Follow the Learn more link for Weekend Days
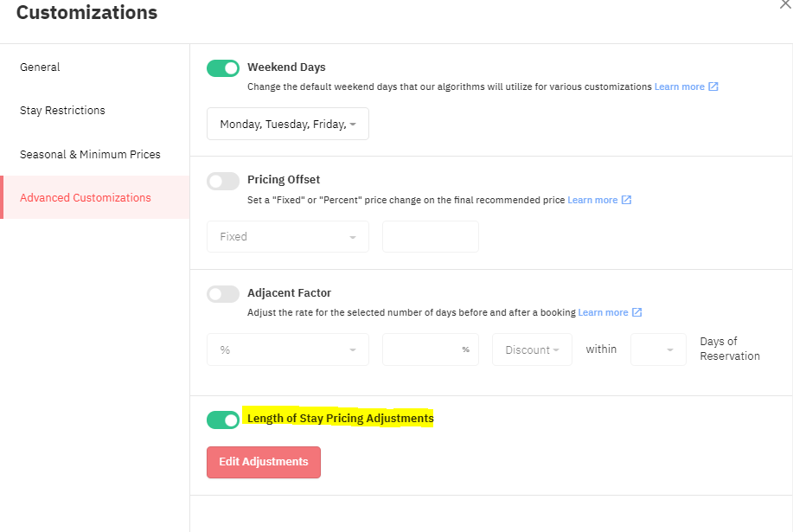This screenshot has height=532, width=793. click(679, 87)
